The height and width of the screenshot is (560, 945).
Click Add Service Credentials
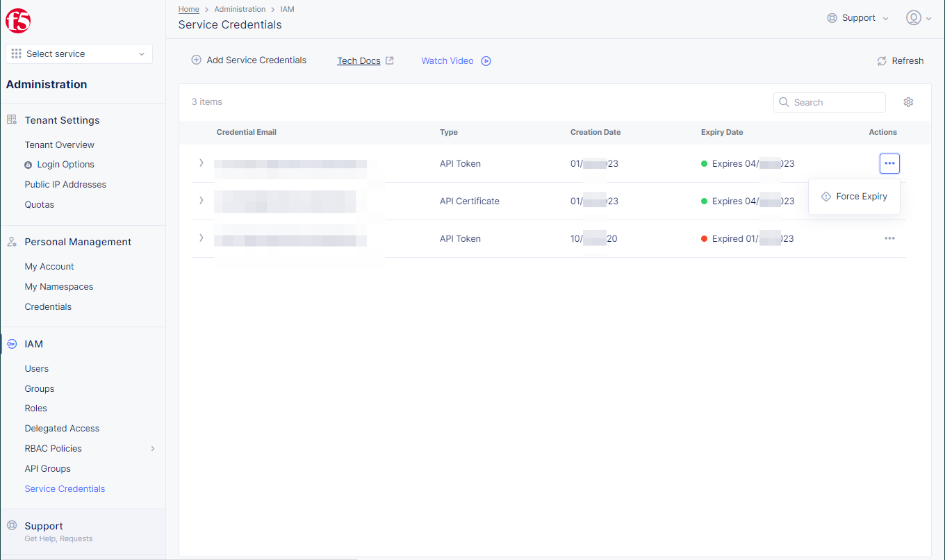point(248,60)
